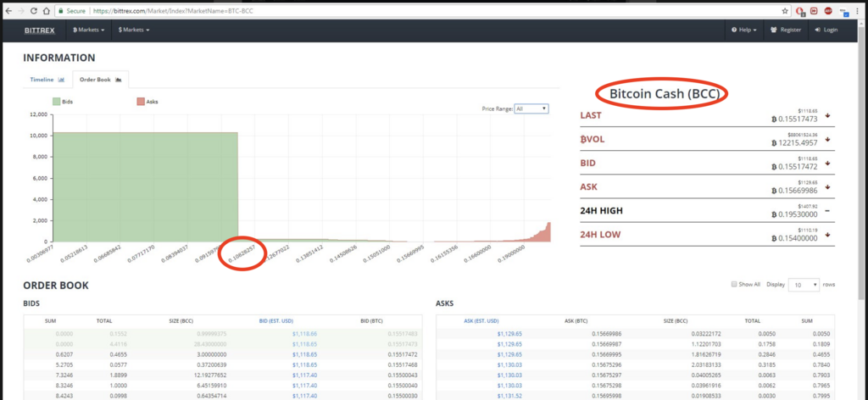This screenshot has width=868, height=400.
Task: Select the bid row with 0.15517472 BTC
Action: tap(223, 354)
